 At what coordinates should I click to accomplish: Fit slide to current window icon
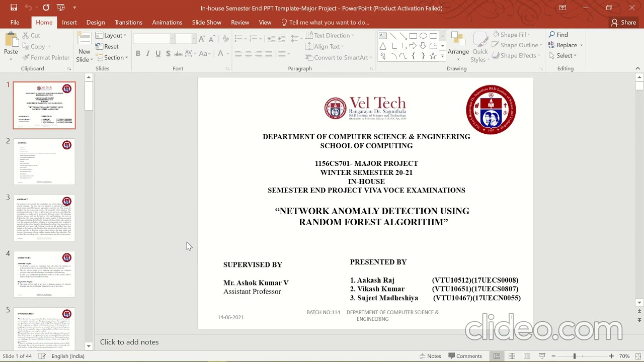637,356
